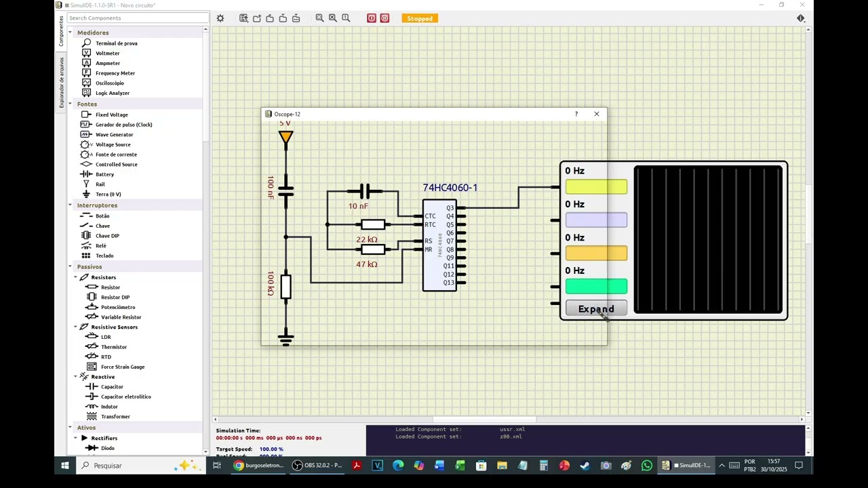Image resolution: width=868 pixels, height=488 pixels.
Task: Select the Osciloscópio component
Action: coord(109,83)
